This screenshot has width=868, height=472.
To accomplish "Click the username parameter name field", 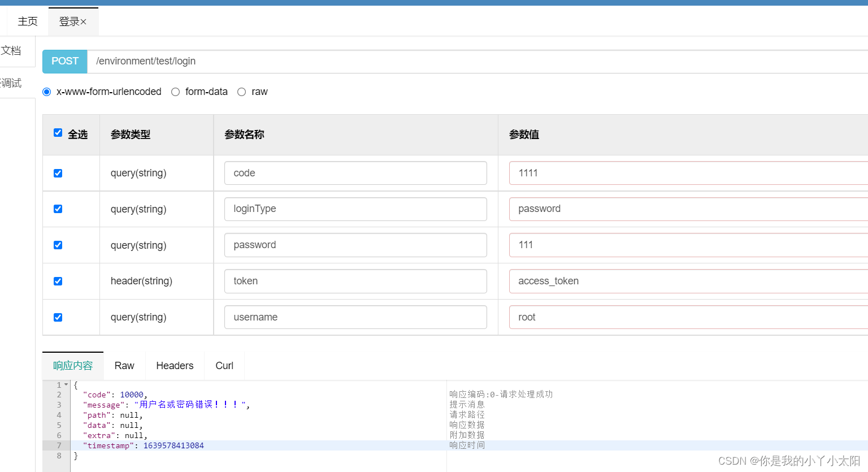I will (x=355, y=317).
